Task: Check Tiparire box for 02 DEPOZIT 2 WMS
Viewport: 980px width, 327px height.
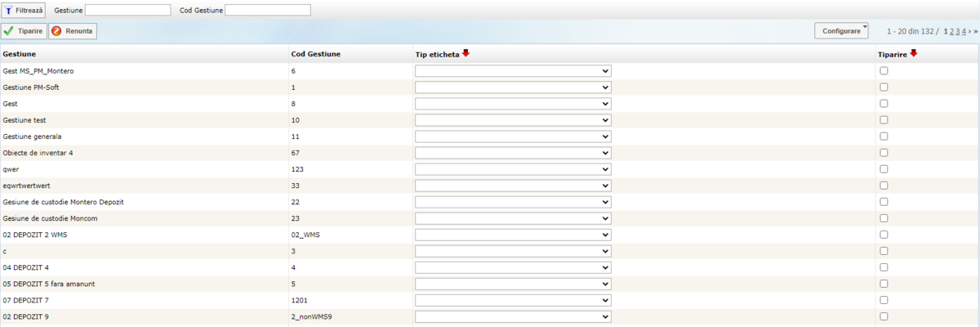Action: coord(884,235)
